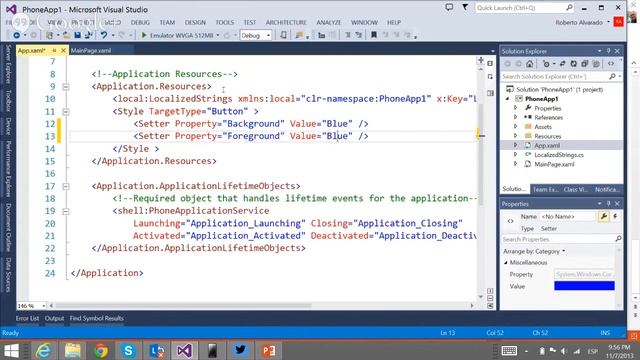The width and height of the screenshot is (640, 360).
Task: Start debugging with the green play arrow
Action: (144, 36)
